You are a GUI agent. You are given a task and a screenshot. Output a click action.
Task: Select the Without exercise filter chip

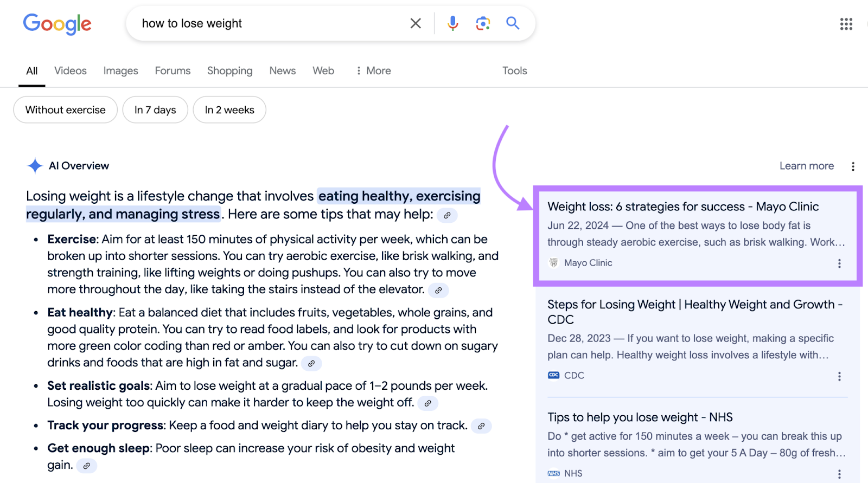pyautogui.click(x=66, y=110)
